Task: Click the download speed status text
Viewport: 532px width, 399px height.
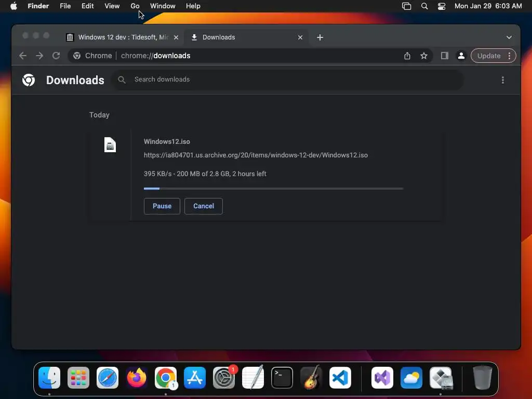Action: 205,174
